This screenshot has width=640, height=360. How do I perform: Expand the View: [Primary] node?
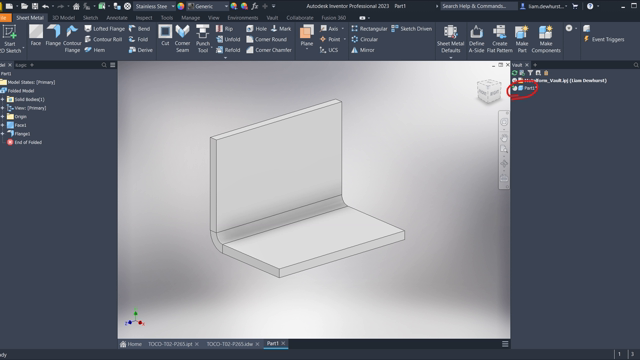[3, 108]
